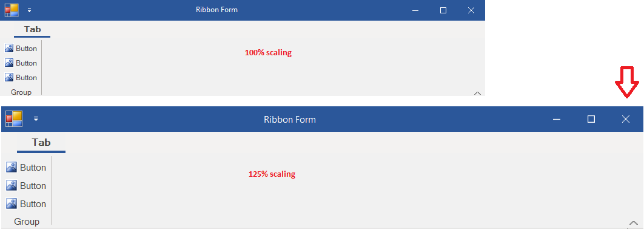Image resolution: width=644 pixels, height=229 pixels.
Task: Close the 100% scaling Ribbon Form
Action: [x=471, y=10]
